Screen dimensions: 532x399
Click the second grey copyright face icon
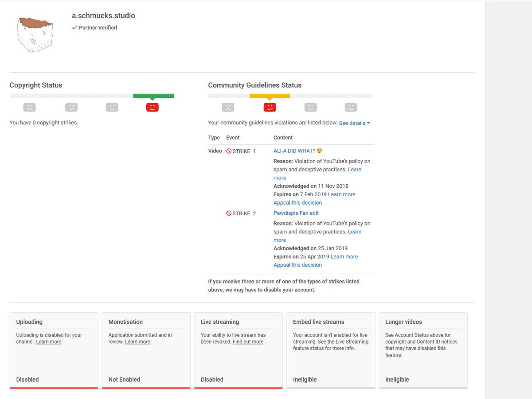point(71,107)
